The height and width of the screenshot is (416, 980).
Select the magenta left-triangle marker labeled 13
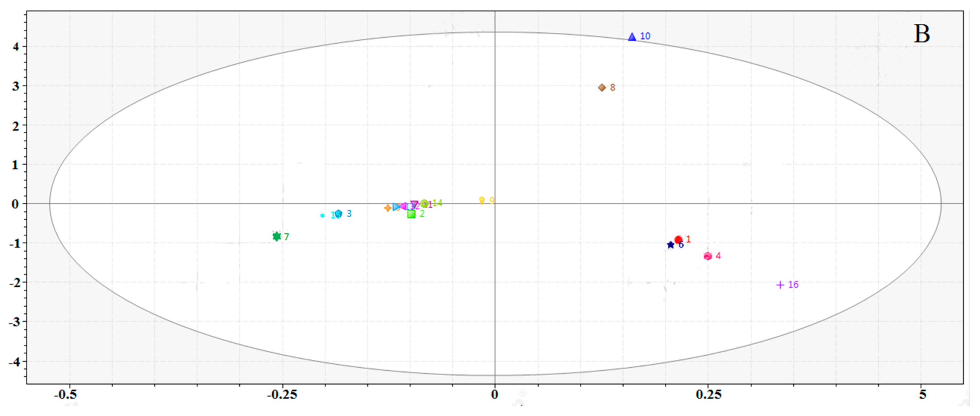(404, 207)
